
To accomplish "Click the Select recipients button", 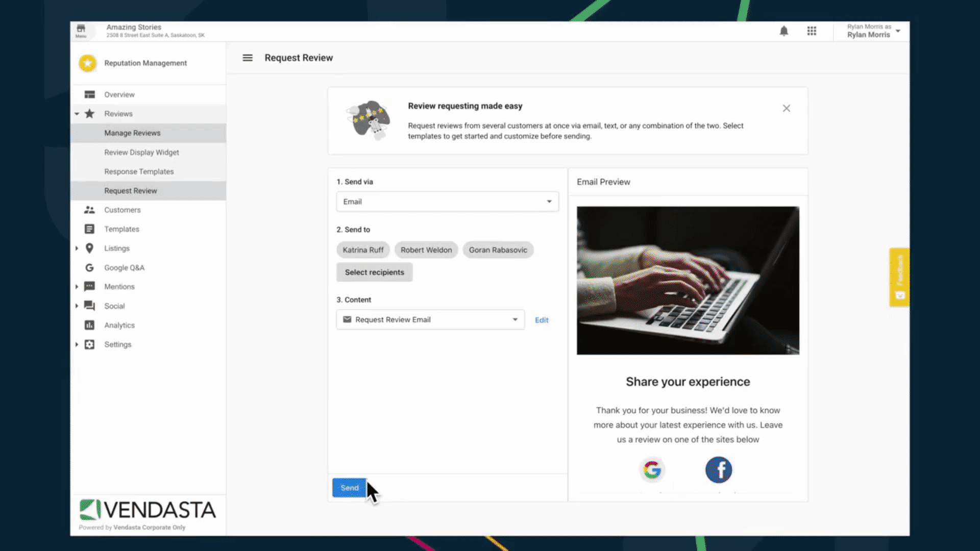I will click(x=374, y=272).
